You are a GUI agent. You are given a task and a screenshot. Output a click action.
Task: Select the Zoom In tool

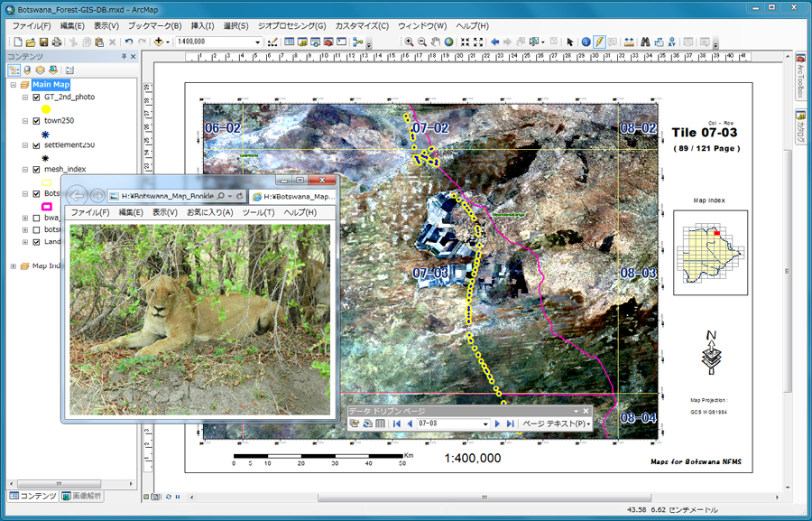(409, 42)
